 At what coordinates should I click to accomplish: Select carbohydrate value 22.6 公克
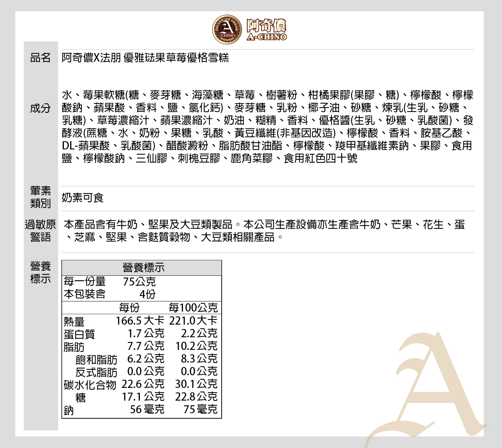(143, 384)
